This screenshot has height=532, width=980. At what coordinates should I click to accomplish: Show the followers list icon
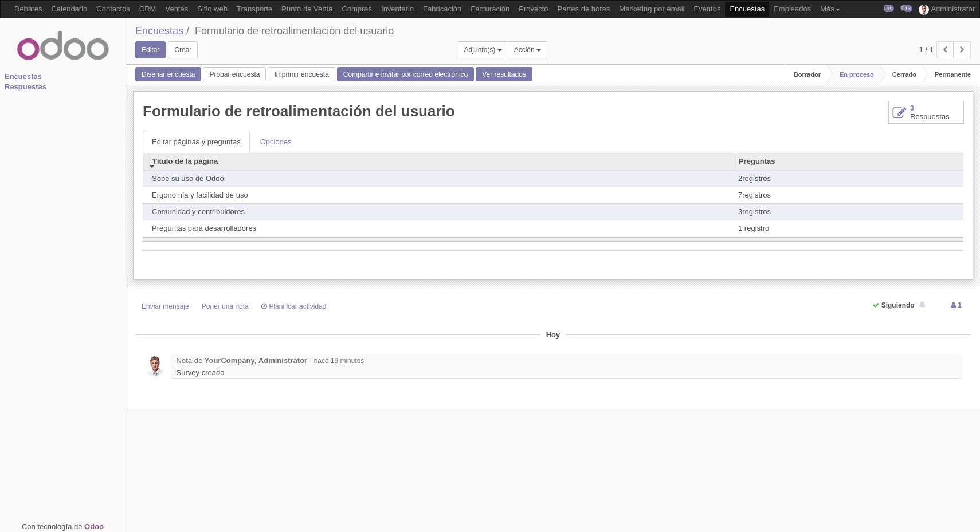click(x=956, y=305)
